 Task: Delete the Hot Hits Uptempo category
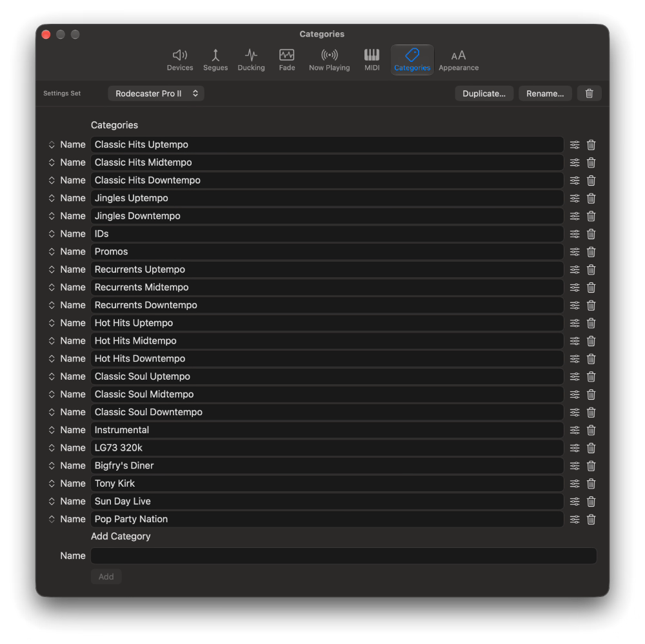pyautogui.click(x=591, y=323)
